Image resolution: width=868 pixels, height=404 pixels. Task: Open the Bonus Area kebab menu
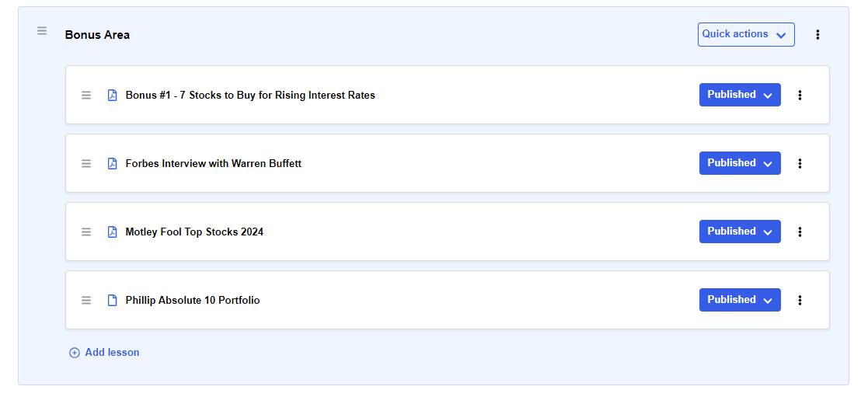(x=817, y=35)
